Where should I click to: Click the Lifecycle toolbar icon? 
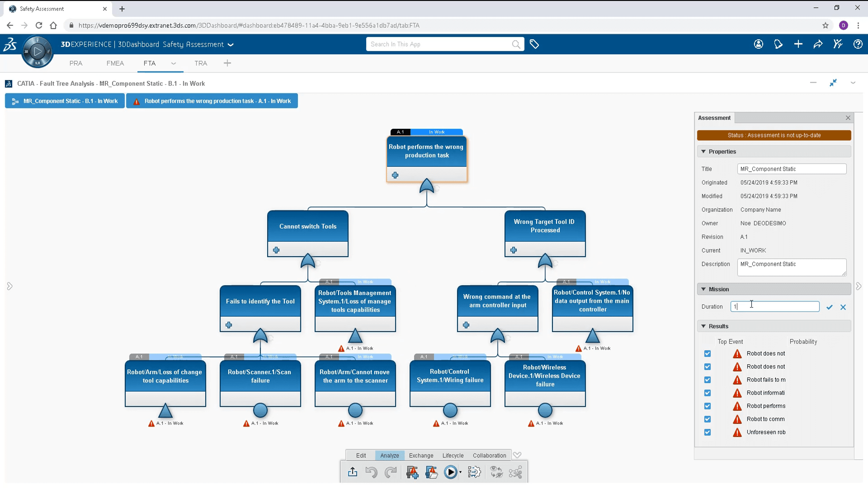(x=453, y=455)
